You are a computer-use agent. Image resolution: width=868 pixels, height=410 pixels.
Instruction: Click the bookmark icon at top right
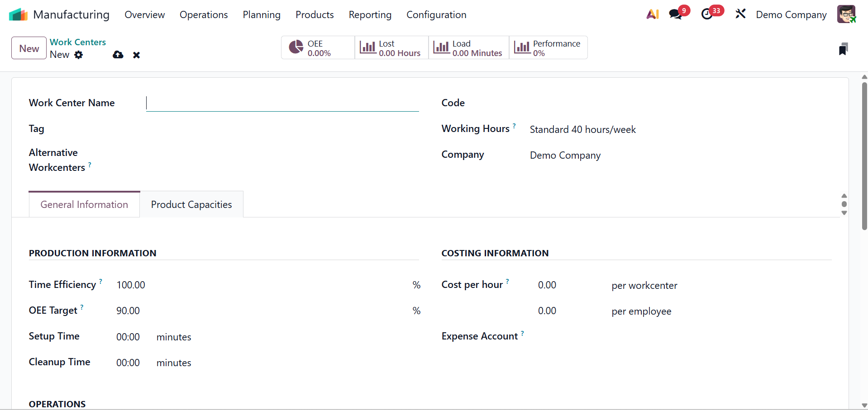843,49
